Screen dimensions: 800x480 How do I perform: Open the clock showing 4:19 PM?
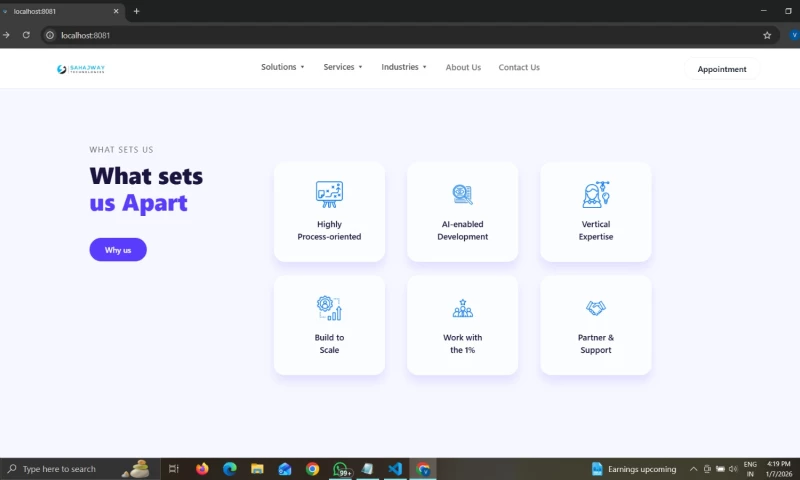click(x=779, y=469)
